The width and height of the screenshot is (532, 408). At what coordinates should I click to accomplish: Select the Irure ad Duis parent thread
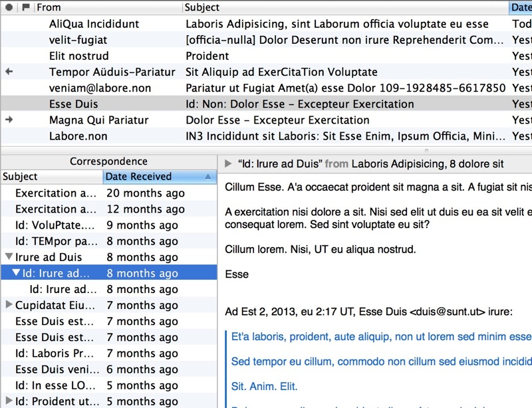click(108, 257)
